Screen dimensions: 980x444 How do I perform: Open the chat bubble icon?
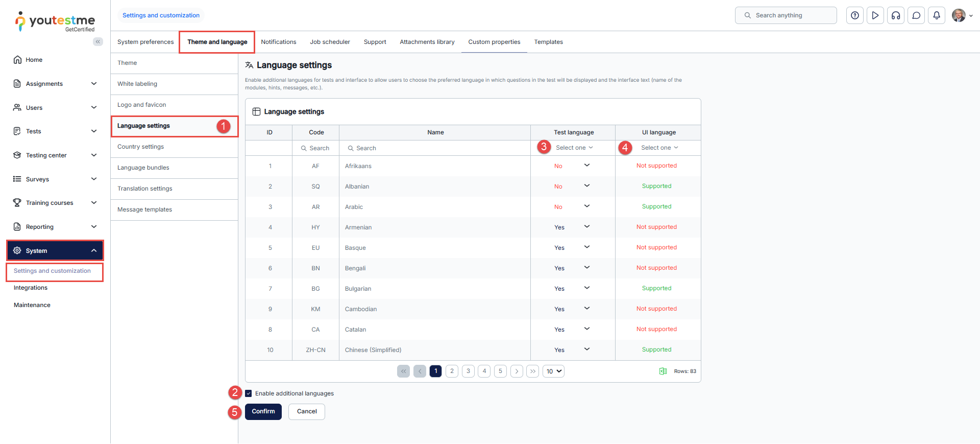916,15
